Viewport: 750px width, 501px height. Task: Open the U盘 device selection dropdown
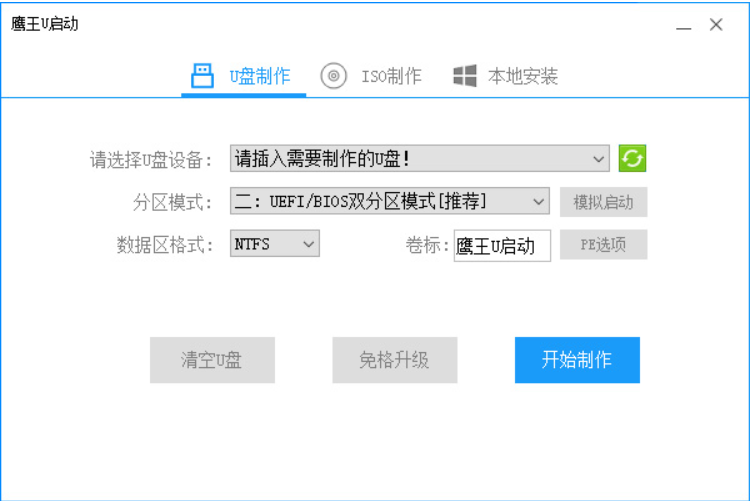419,158
